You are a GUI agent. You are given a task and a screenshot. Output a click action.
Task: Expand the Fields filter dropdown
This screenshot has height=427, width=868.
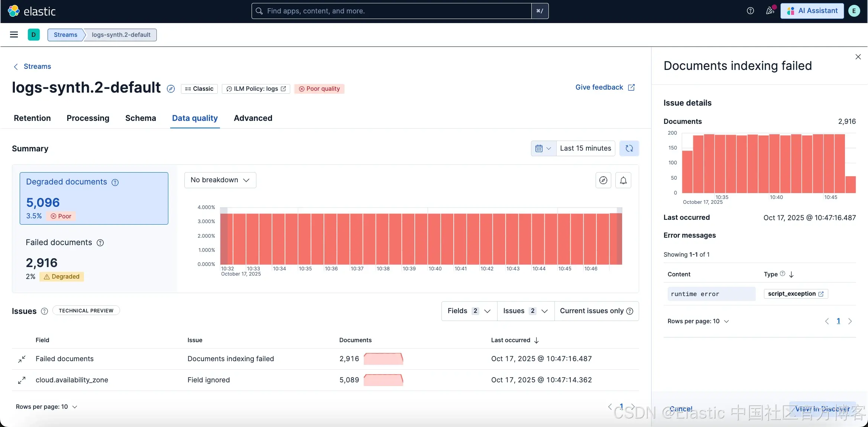coord(469,311)
